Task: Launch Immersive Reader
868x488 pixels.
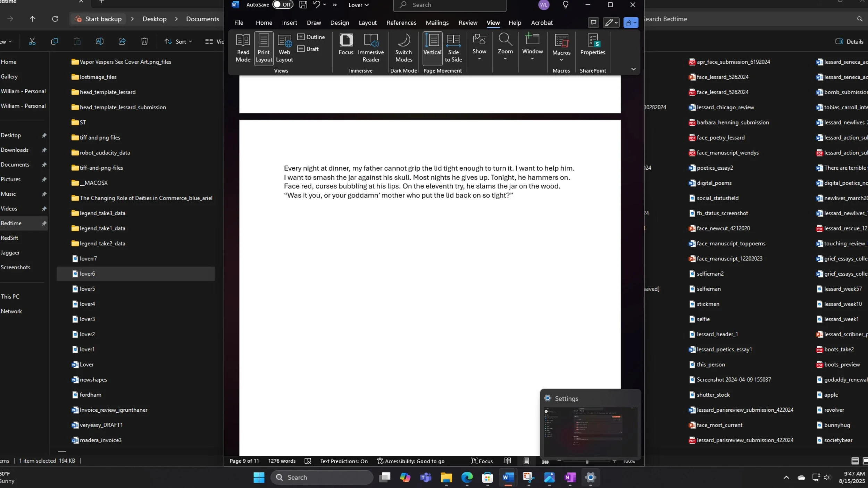Action: pyautogui.click(x=371, y=48)
